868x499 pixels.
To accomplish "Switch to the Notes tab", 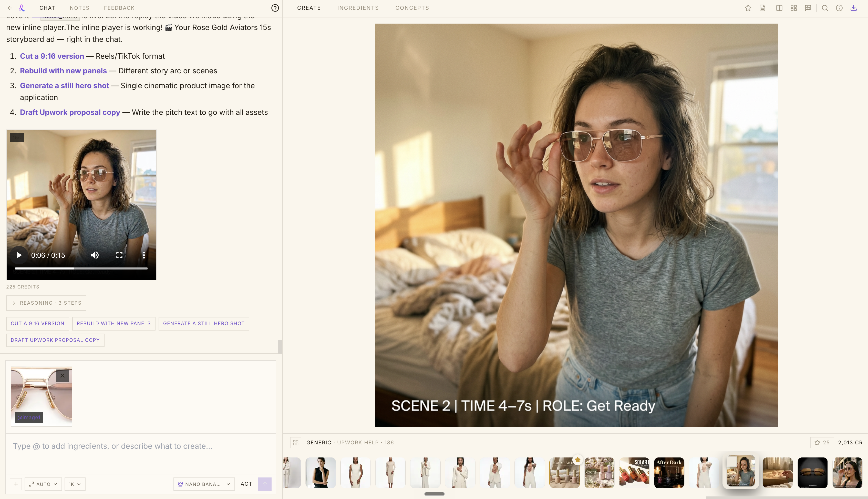I will coord(79,8).
